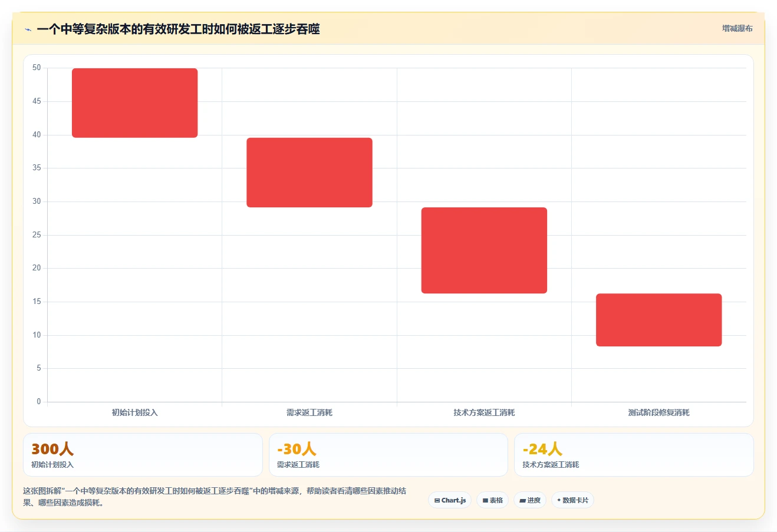Click the 进度 chip
The image size is (777, 532).
530,500
